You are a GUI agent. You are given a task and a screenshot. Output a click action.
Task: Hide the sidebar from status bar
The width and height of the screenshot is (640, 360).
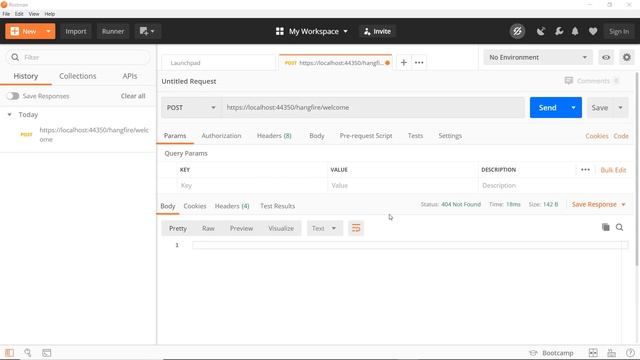9,353
